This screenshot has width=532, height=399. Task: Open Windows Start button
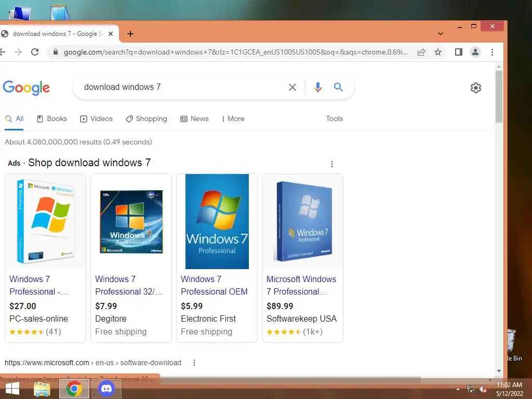click(x=12, y=389)
